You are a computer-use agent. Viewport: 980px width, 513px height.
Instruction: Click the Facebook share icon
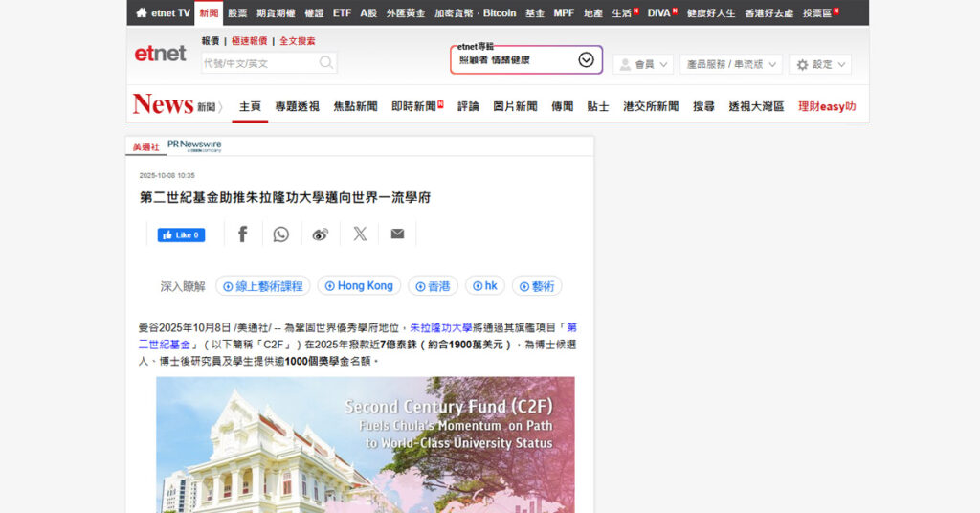pyautogui.click(x=243, y=234)
